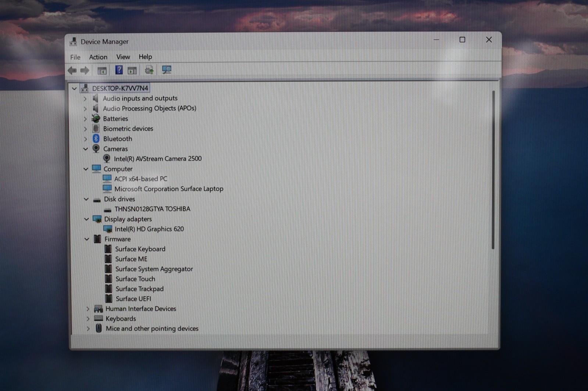Expand the Keyboards category
This screenshot has height=391, width=588.
click(88, 319)
